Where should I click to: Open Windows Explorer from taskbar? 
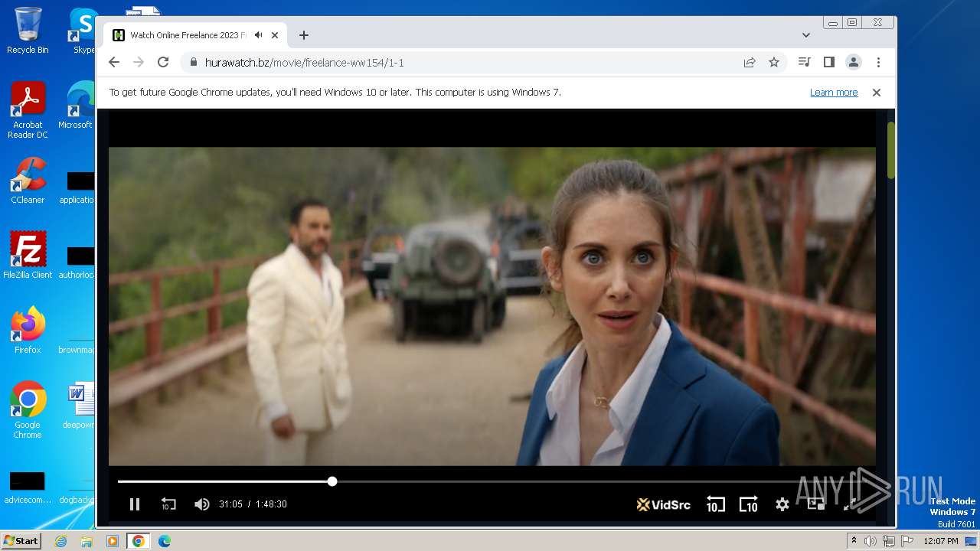(87, 541)
